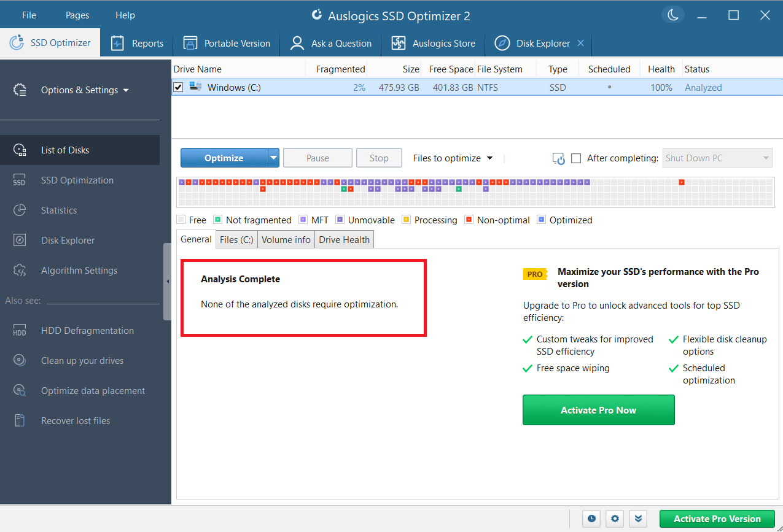
Task: Click the clock icon in bottom bar
Action: click(591, 519)
